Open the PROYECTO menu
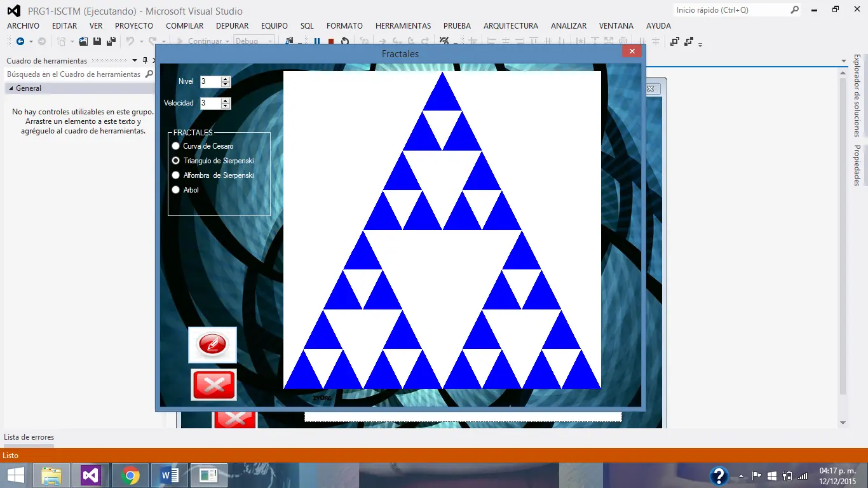This screenshot has height=488, width=868. (134, 26)
